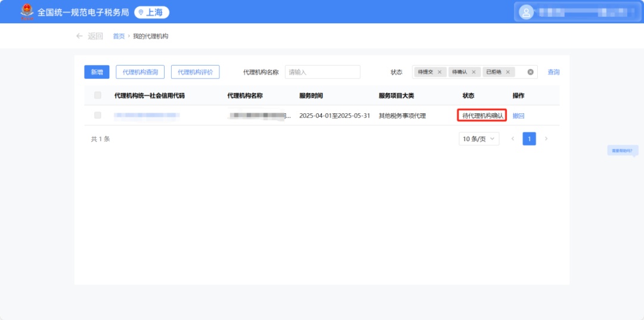Click the user avatar icon
644x320 pixels.
click(x=526, y=12)
